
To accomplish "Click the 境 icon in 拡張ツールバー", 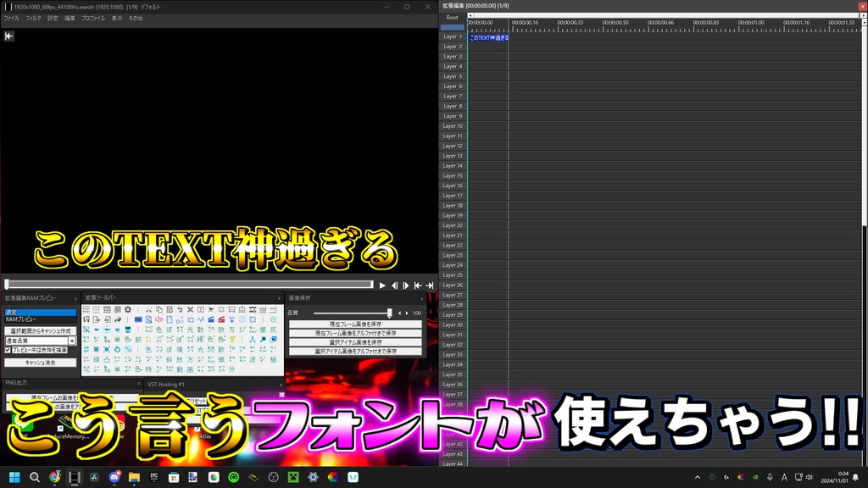I will click(x=180, y=350).
